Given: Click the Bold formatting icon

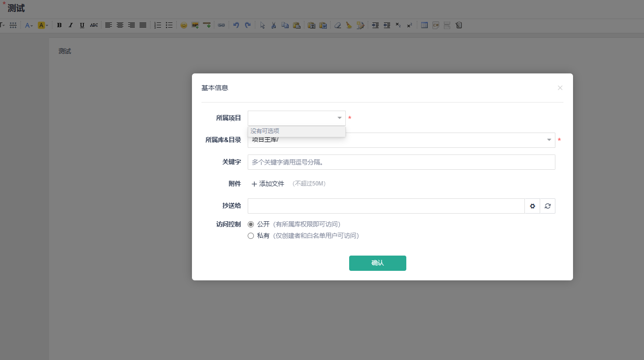Looking at the screenshot, I should 59,25.
